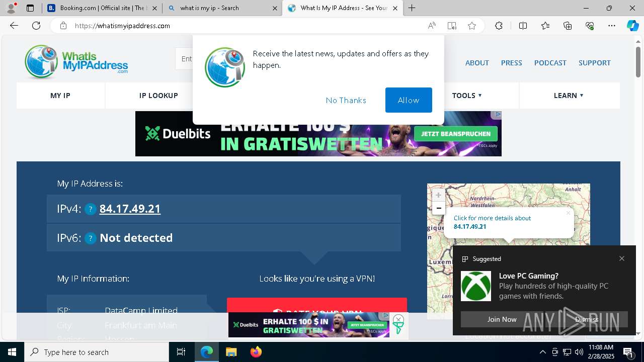Open the MY IP menu item
This screenshot has width=644, height=362.
[x=60, y=96]
